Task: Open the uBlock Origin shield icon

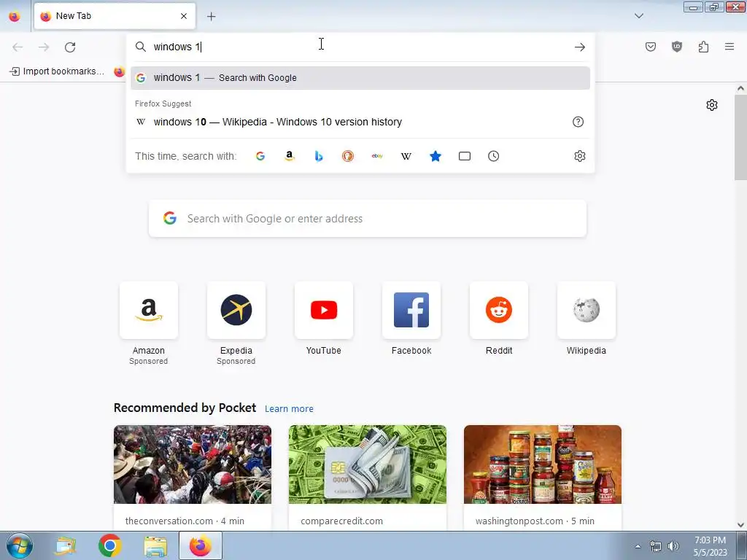Action: pyautogui.click(x=677, y=47)
